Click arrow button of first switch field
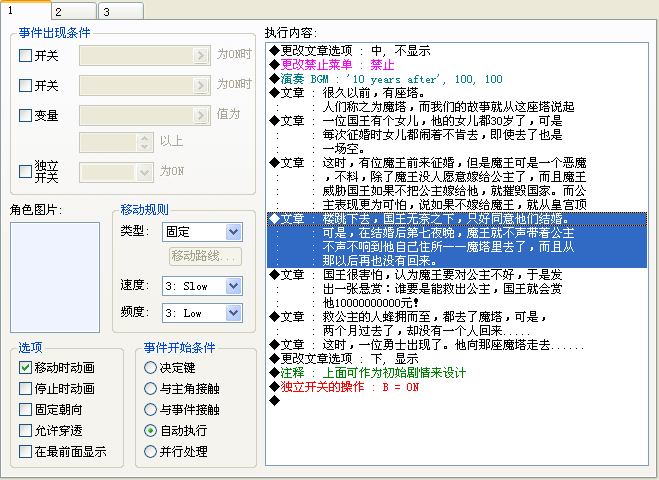The height and width of the screenshot is (480, 659). (x=200, y=55)
